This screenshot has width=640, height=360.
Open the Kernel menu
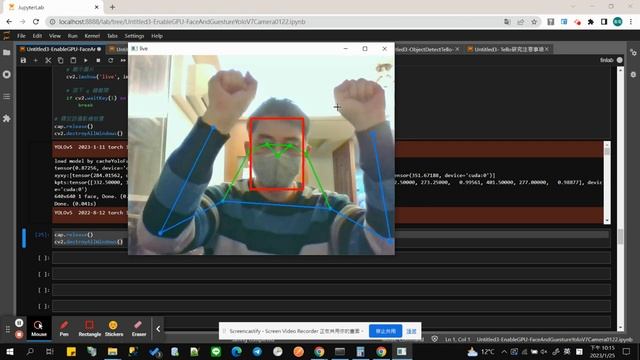click(x=92, y=36)
